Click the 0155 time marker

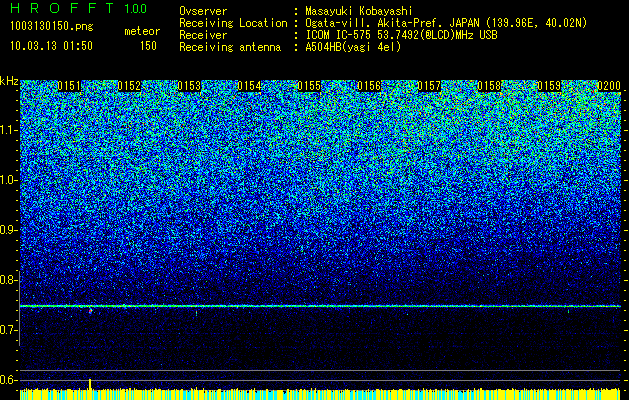click(309, 86)
